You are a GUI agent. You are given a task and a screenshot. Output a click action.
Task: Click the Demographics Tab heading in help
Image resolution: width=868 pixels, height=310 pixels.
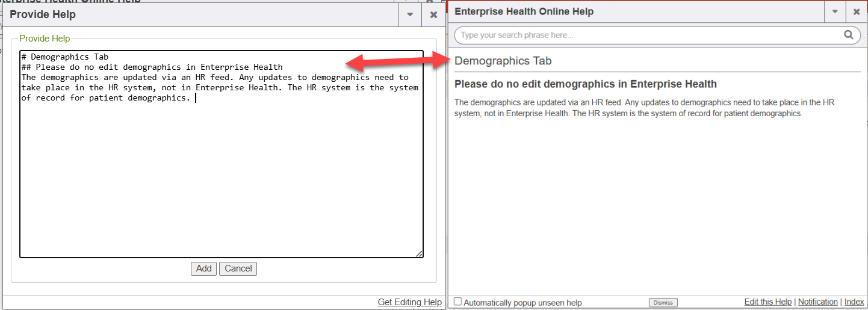[503, 61]
